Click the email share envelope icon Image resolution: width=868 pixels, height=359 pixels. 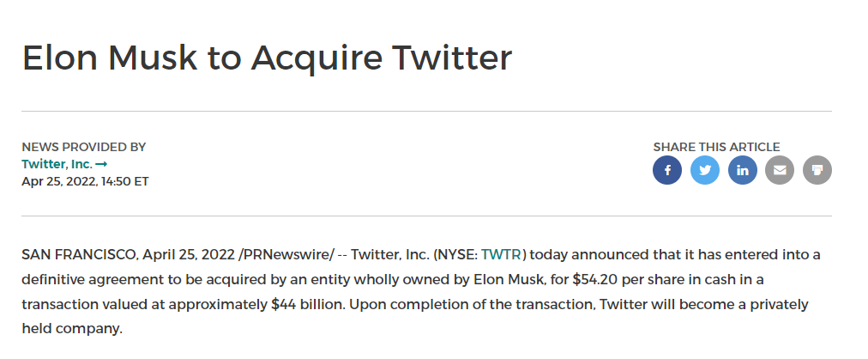[780, 170]
